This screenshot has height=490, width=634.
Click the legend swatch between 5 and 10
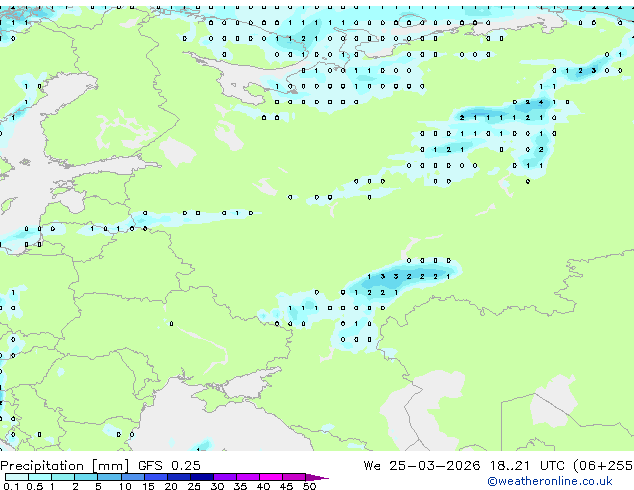109,477
